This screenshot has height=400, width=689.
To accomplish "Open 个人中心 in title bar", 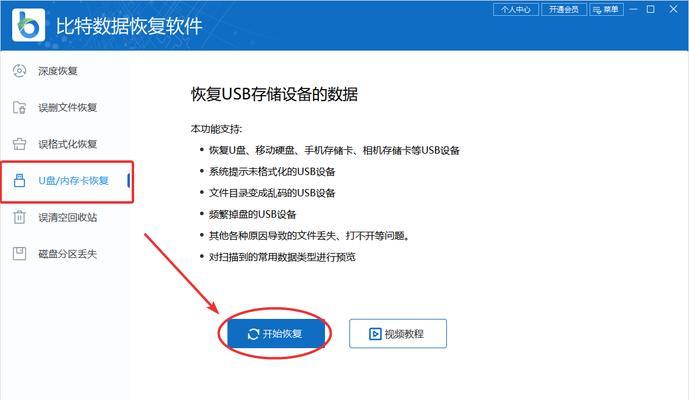I will click(516, 9).
